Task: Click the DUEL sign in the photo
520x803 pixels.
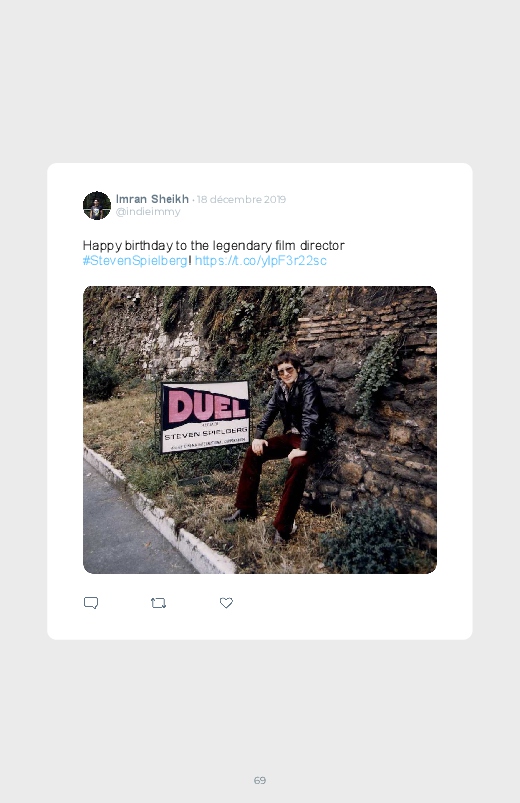Action: [205, 416]
